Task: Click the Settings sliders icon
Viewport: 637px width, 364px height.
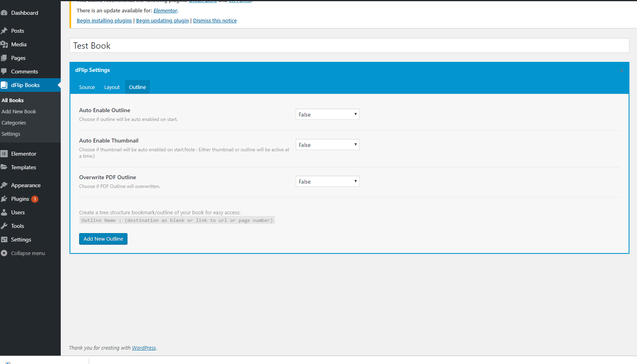Action: [4, 239]
